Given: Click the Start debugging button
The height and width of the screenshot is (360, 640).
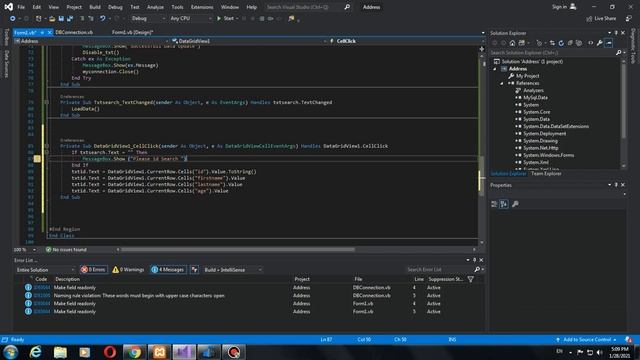Looking at the screenshot, I should 226,19.
